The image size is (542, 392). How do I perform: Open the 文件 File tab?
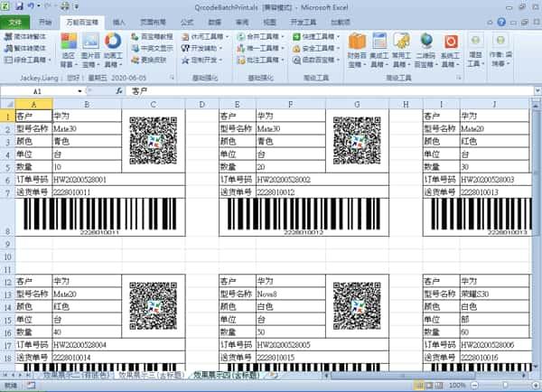pos(14,23)
